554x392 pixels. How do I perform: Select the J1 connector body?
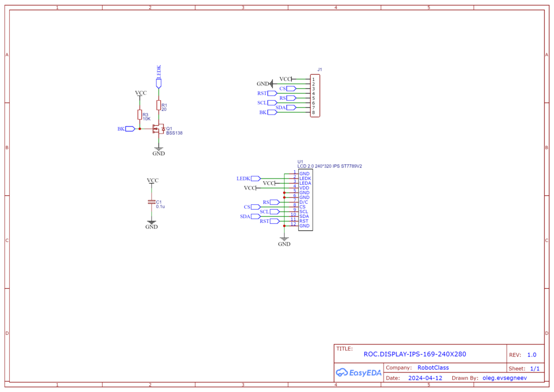(x=315, y=96)
